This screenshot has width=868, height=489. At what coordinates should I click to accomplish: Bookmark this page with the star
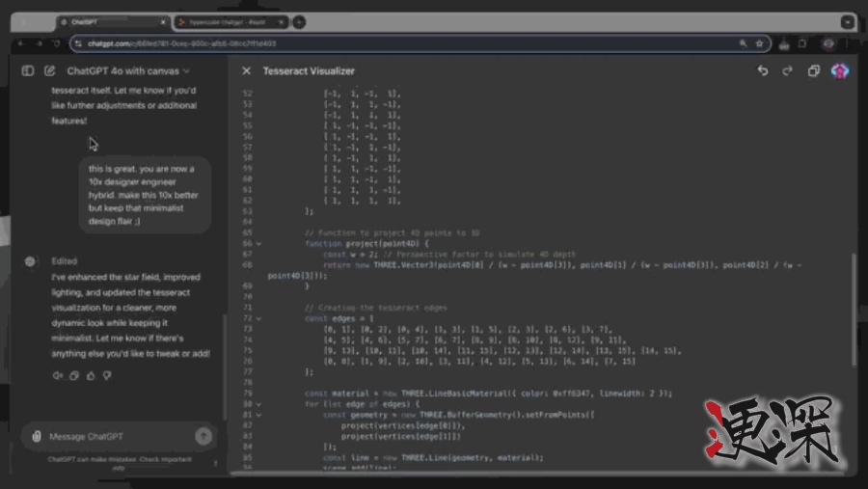pyautogui.click(x=760, y=43)
